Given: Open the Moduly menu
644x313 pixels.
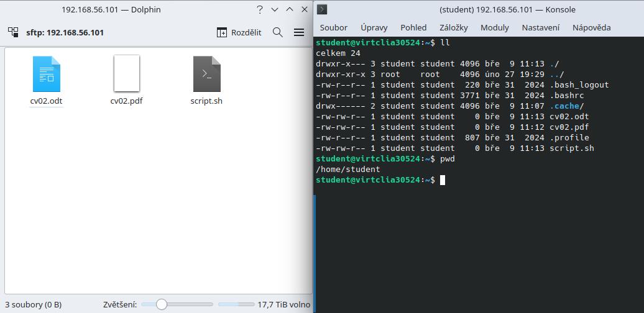Looking at the screenshot, I should pyautogui.click(x=494, y=27).
